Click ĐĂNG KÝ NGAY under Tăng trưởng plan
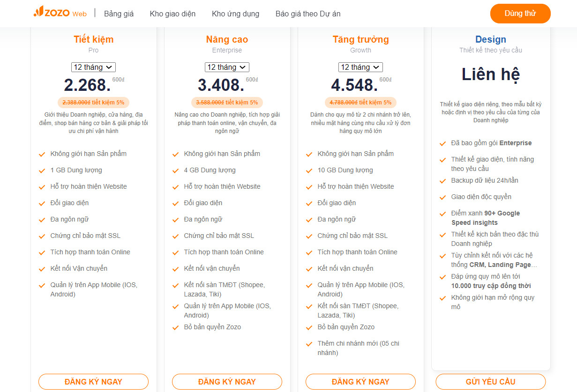Screen dimensions: 577x392 click(360, 382)
